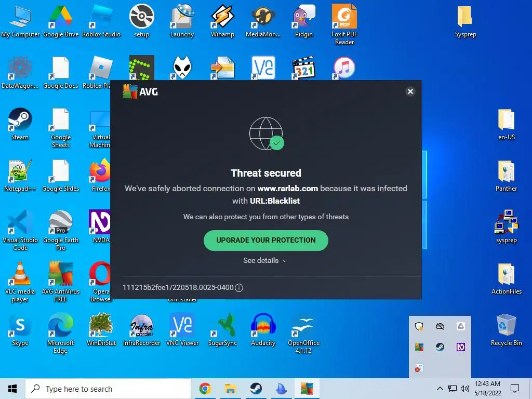
Task: Click UPGRADE YOUR PROTECTION button
Action: tap(265, 240)
